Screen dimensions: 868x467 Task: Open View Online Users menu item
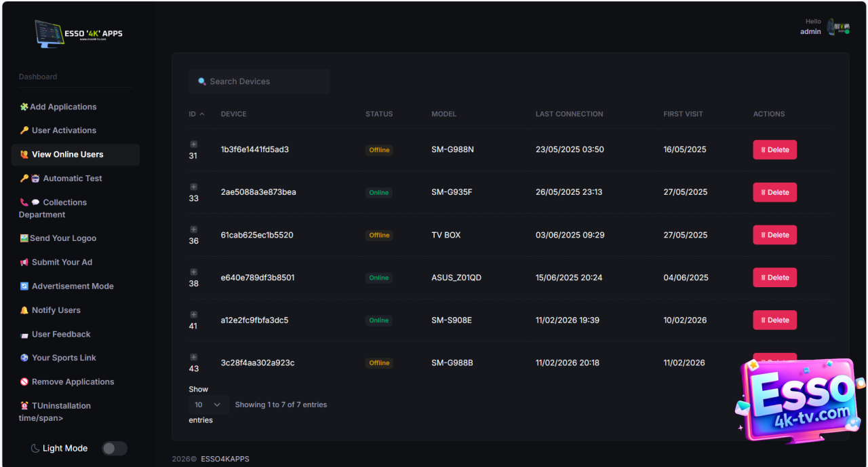pyautogui.click(x=68, y=155)
